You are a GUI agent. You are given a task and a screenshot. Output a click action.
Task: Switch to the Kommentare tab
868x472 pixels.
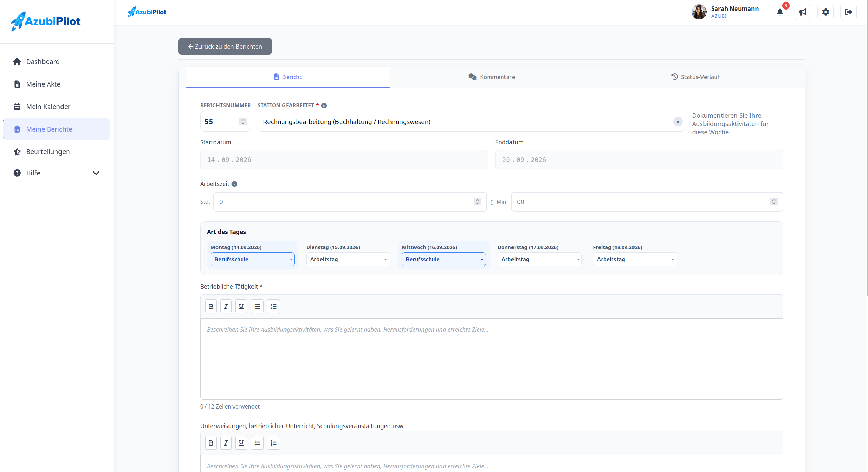tap(491, 77)
